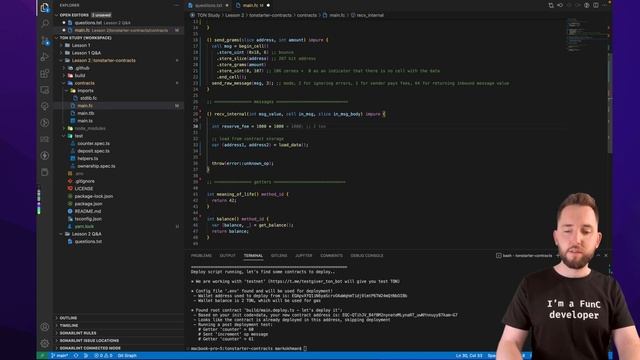Open the Source Control view
The image size is (640, 360).
pyautogui.click(x=45, y=40)
